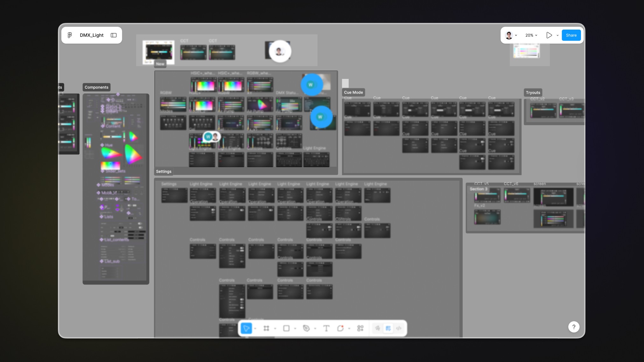Viewport: 644px width, 362px height.
Task: Open the Actions components tool
Action: 360,328
